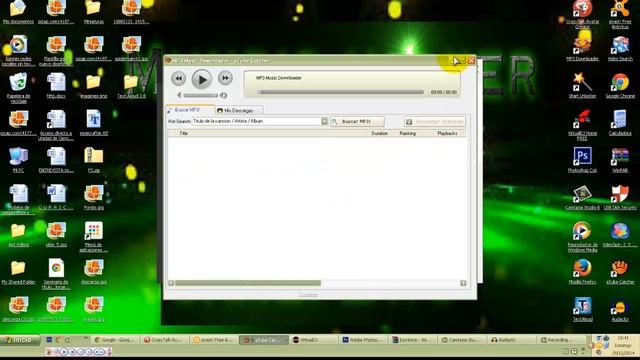640x360 pixels.
Task: Open Reproductor de Windows Media shortcut
Action: point(582,237)
